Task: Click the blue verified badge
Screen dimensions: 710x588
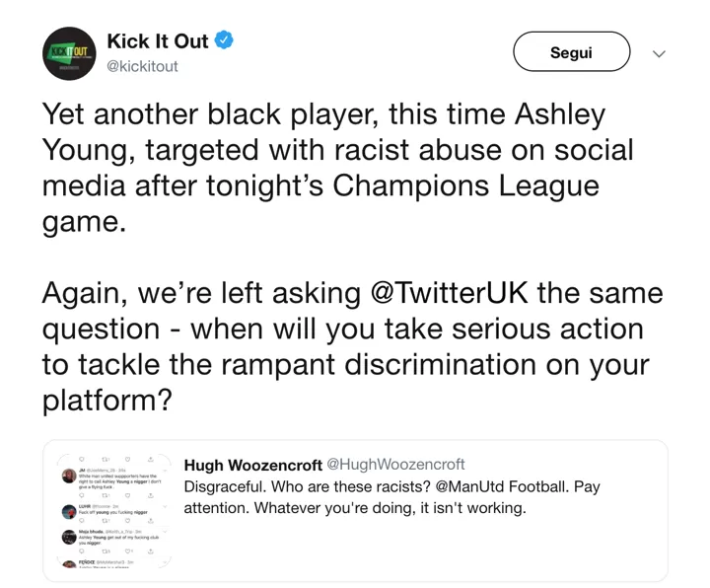Action: (224, 40)
